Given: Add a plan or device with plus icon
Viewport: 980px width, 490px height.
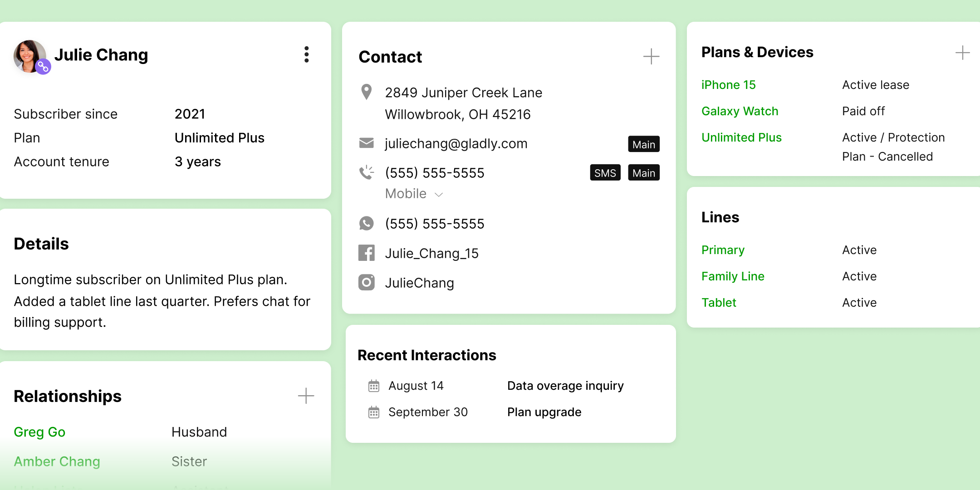Looking at the screenshot, I should pyautogui.click(x=962, y=53).
